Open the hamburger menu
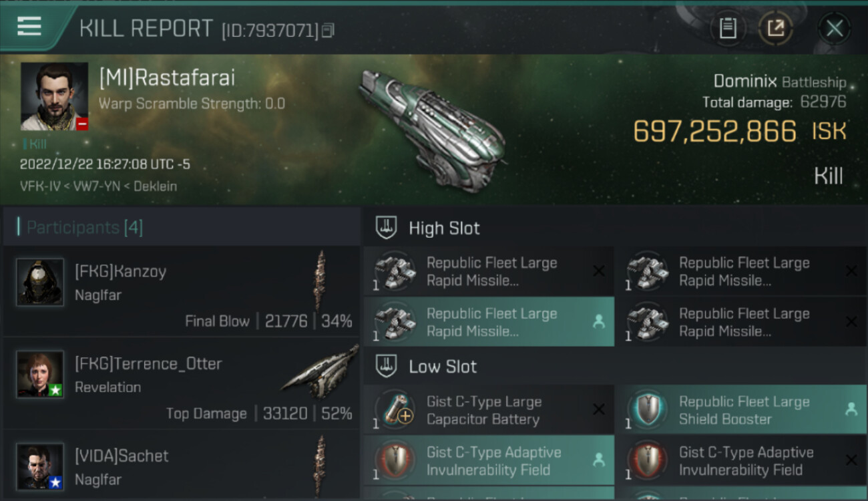868x501 pixels. pyautogui.click(x=29, y=27)
